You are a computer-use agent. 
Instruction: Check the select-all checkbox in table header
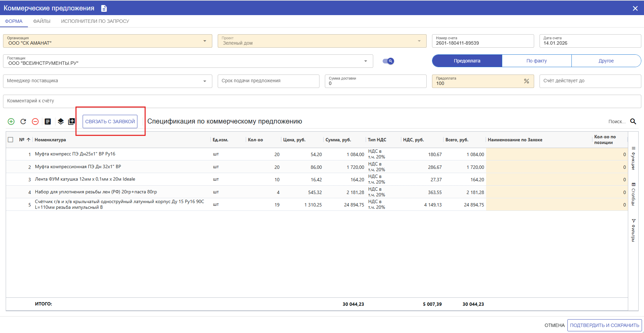click(10, 140)
